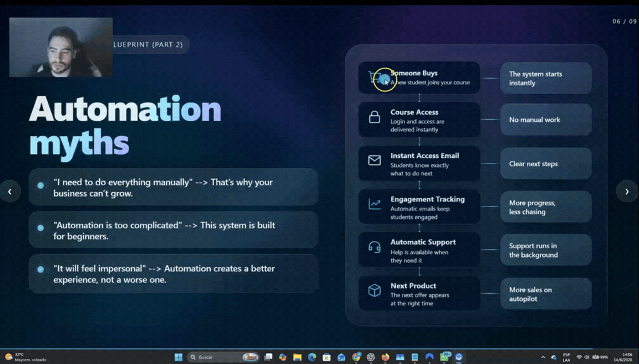Click the padlock icon for Course Access
This screenshot has width=639, height=364.
[374, 117]
